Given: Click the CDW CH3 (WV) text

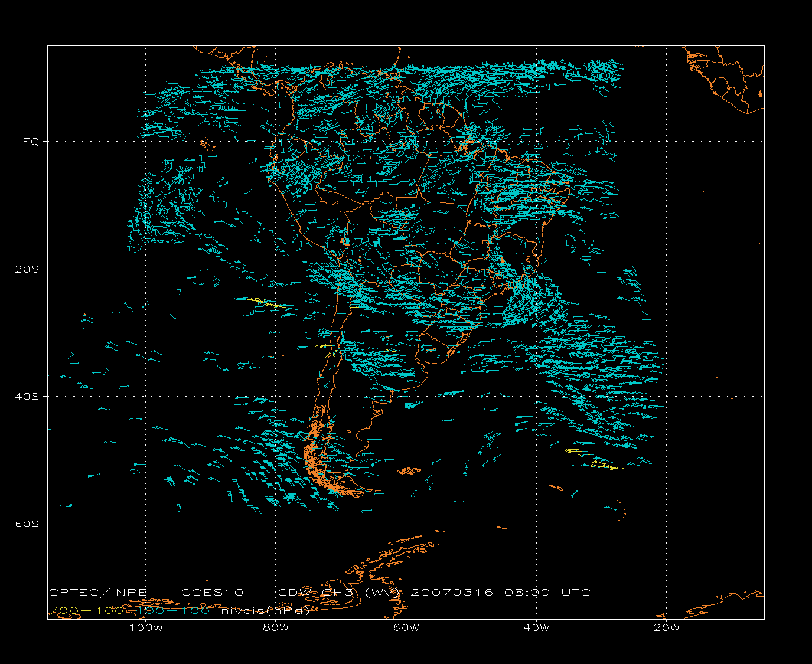Looking at the screenshot, I should point(340,592).
